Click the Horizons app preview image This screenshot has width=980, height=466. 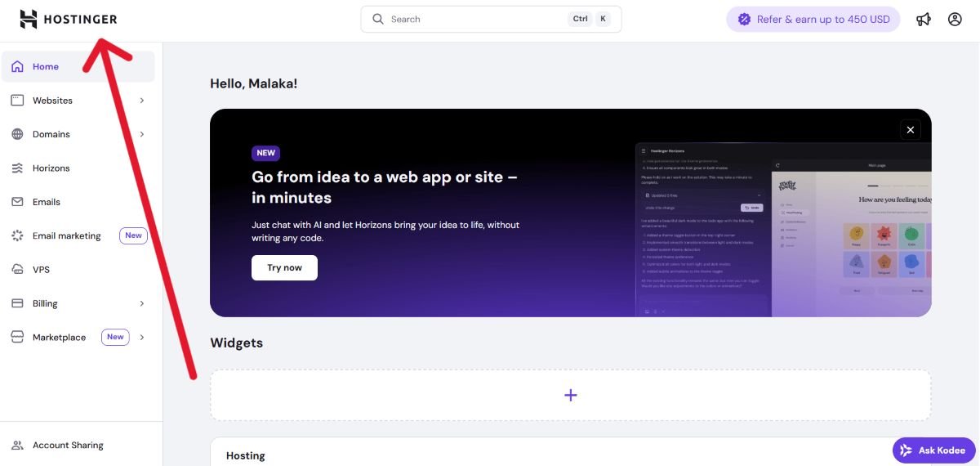point(783,230)
